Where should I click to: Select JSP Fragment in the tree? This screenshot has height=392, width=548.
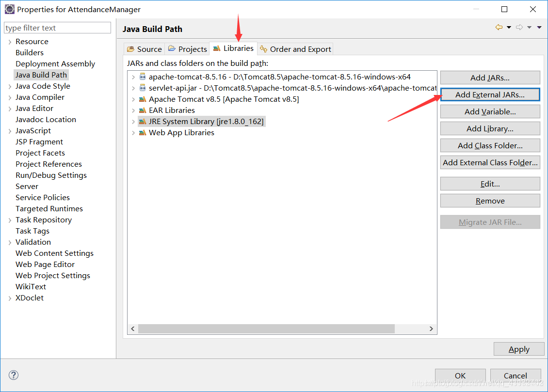[x=39, y=142]
